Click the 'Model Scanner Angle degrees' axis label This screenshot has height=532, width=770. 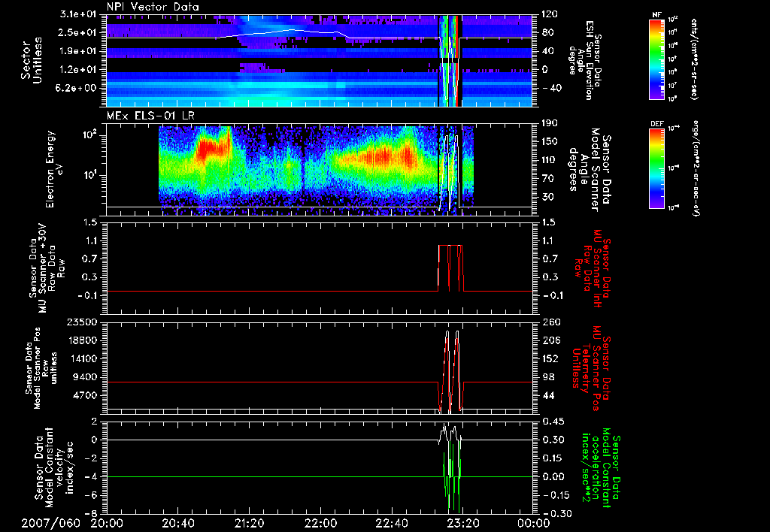(588, 169)
